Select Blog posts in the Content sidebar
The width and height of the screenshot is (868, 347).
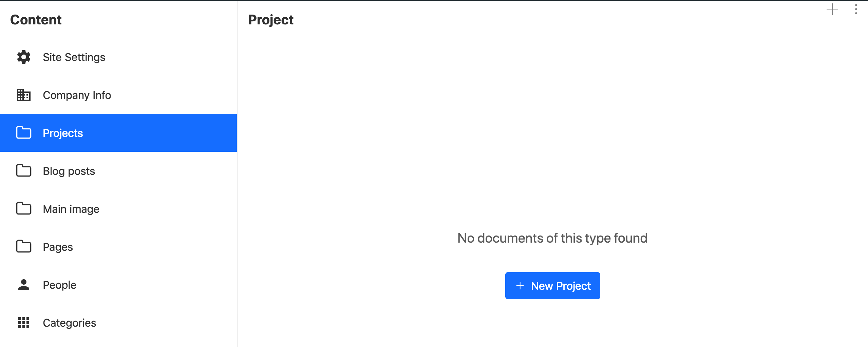pyautogui.click(x=69, y=170)
